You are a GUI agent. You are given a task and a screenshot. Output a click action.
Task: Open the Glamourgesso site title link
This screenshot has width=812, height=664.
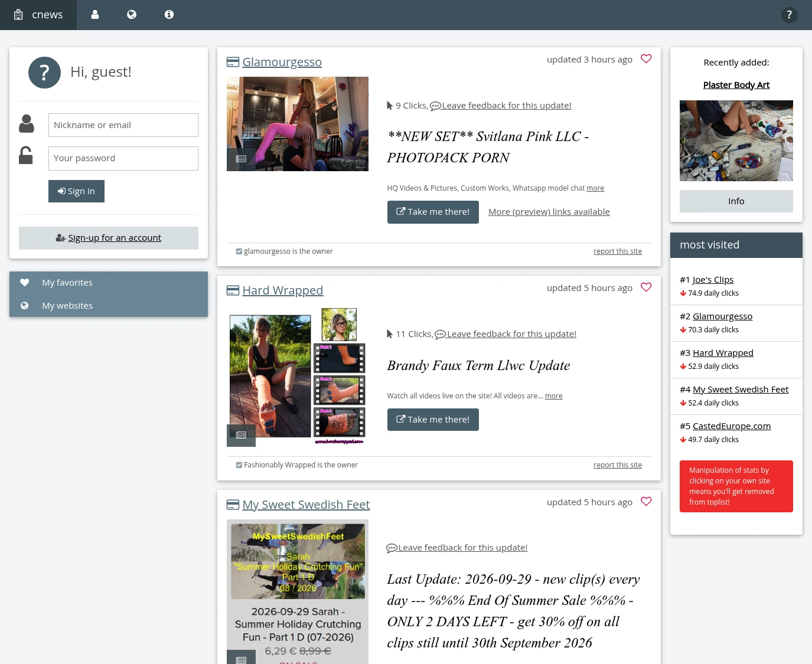[282, 62]
